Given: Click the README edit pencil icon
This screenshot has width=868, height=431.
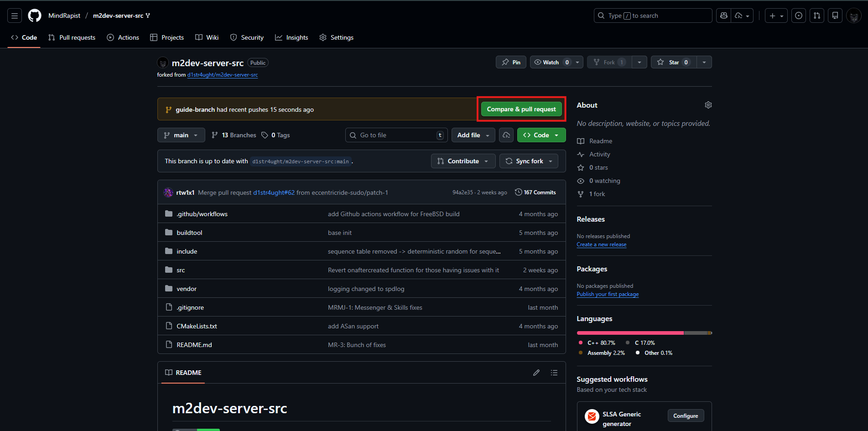Looking at the screenshot, I should coord(536,373).
